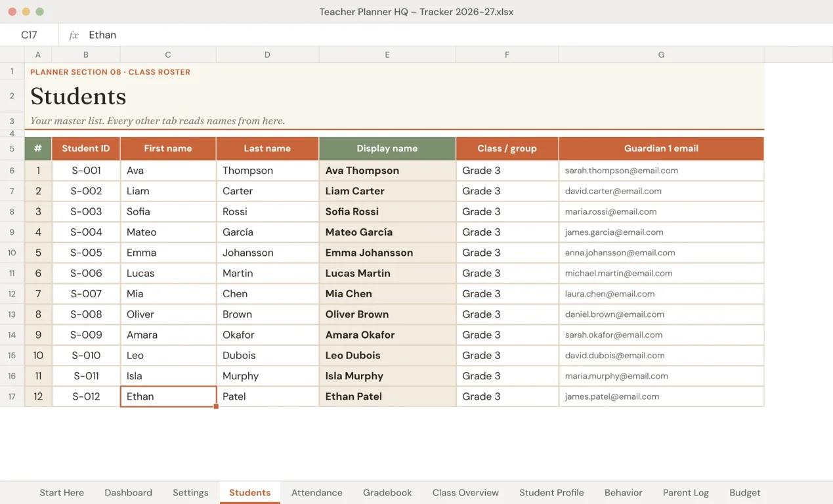Select the first name cell Ava
Viewport: 833px width, 504px height.
coord(168,171)
